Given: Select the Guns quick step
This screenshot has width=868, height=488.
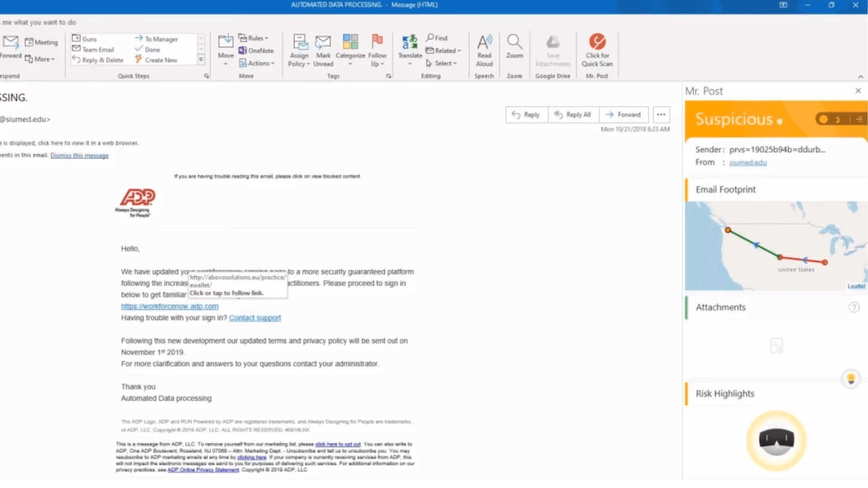Looking at the screenshot, I should point(85,39).
